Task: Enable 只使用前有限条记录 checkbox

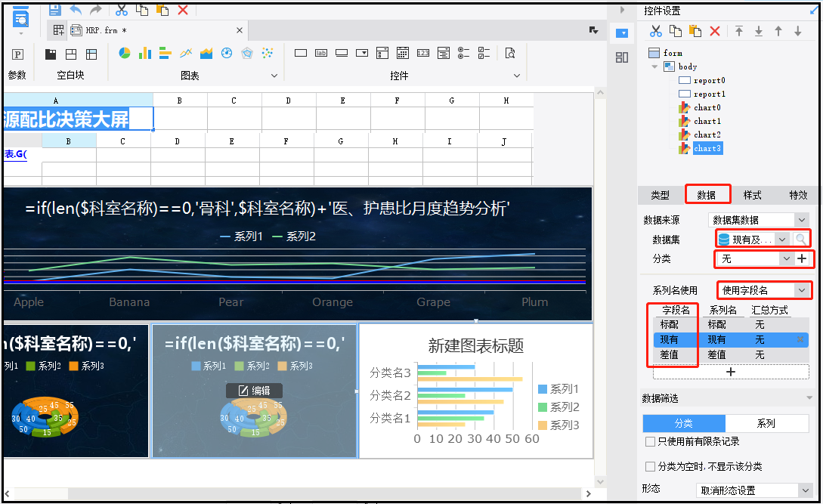Action: [651, 441]
